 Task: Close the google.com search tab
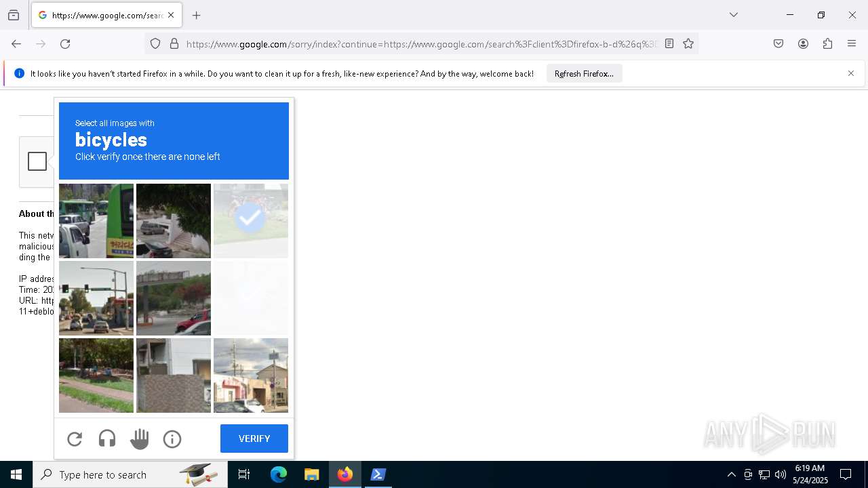(171, 15)
